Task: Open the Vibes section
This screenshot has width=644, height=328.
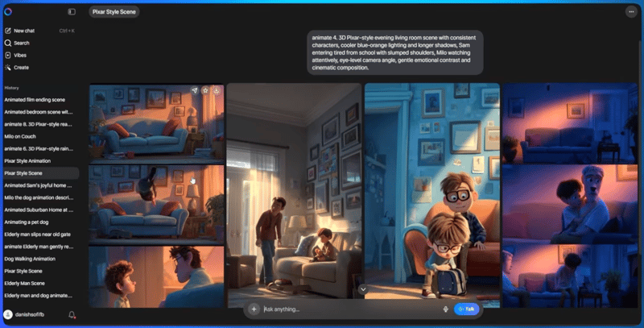Action: tap(20, 55)
